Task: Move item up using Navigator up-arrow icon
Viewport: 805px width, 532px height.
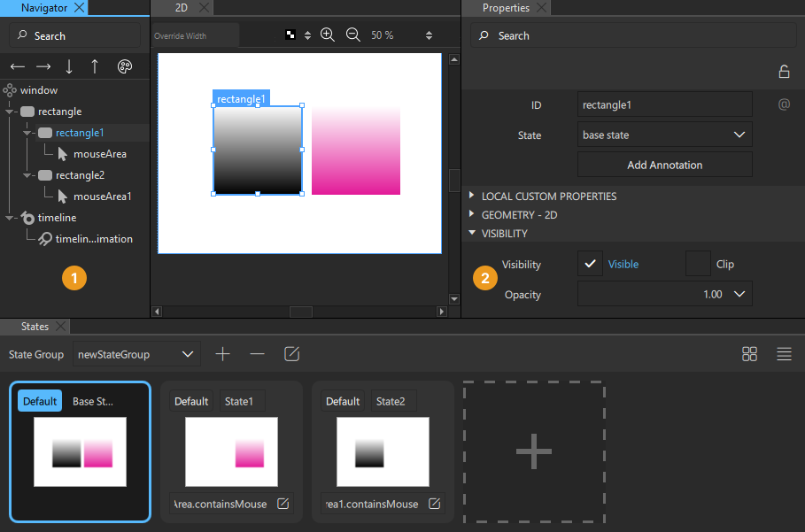Action: 96,66
